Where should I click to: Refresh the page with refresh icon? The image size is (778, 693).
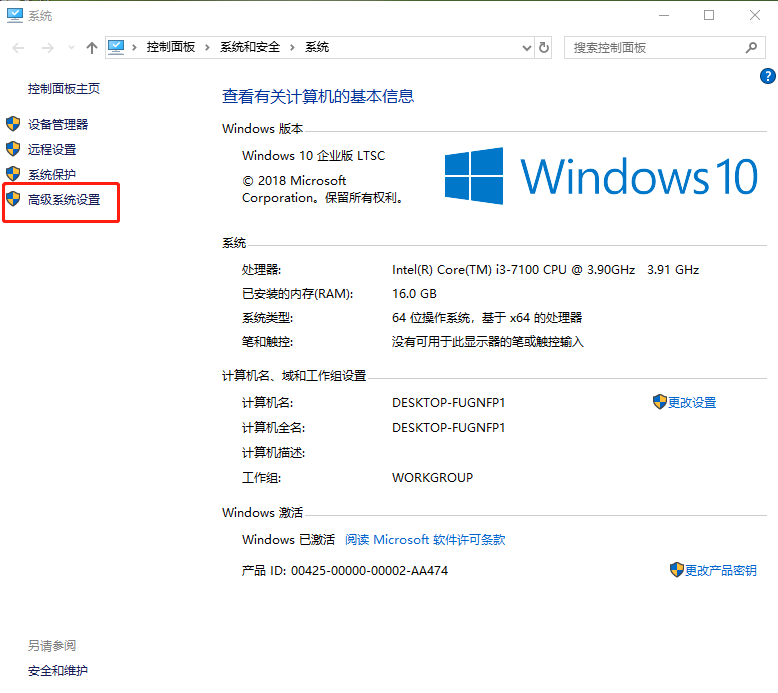tap(544, 48)
